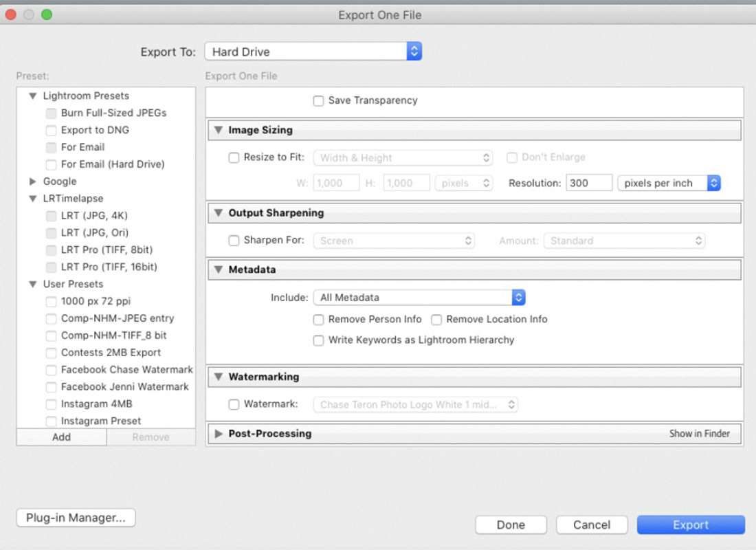The width and height of the screenshot is (756, 550).
Task: Collapse the Metadata section triangle
Action: pos(218,269)
